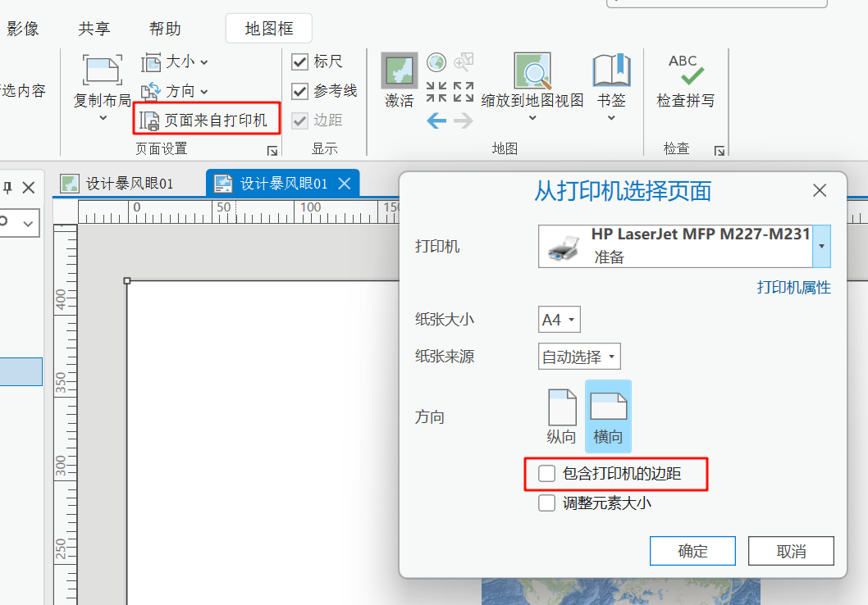Open the 自动选择 paper source dropdown

579,357
